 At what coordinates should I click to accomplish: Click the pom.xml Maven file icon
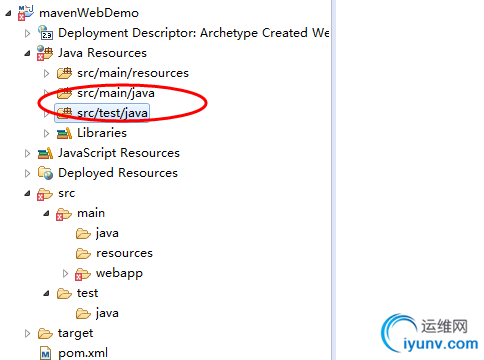tap(45, 353)
